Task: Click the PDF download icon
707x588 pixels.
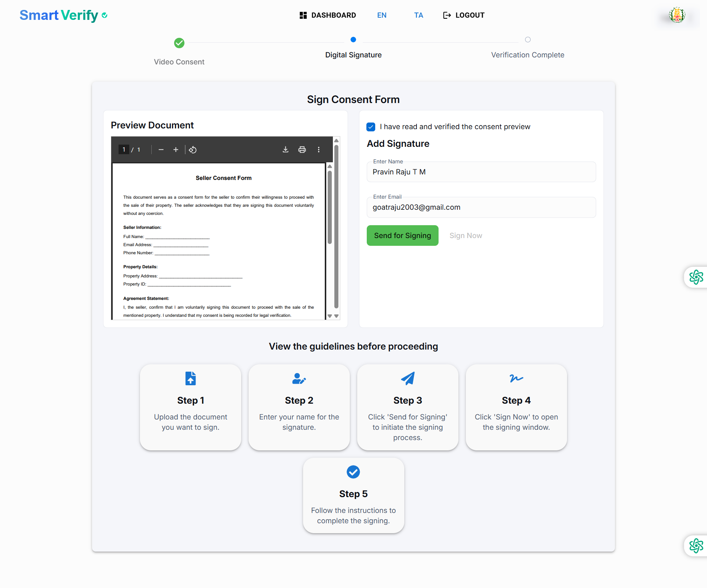Action: tap(285, 149)
